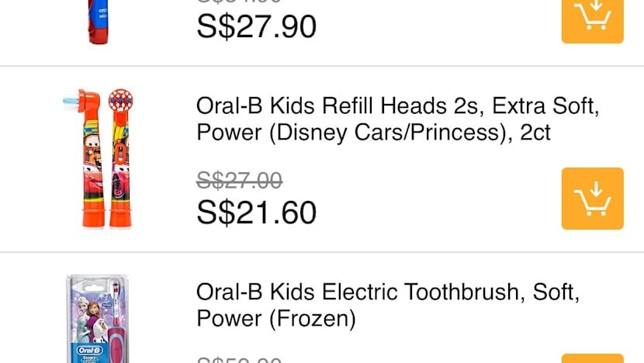Click the "Power (Frozen)" text line
Screen dimensions: 644x363
coord(275,319)
